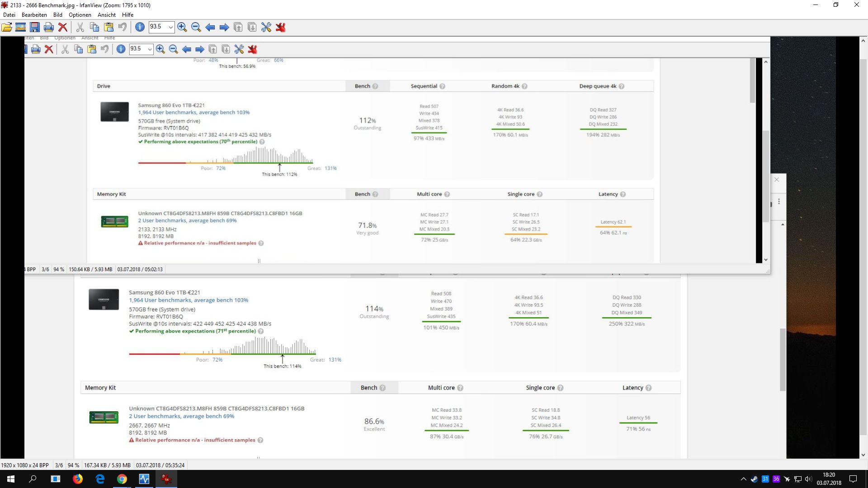The height and width of the screenshot is (488, 868).
Task: Start Slideshow via the filmstrip icon
Action: coord(20,27)
